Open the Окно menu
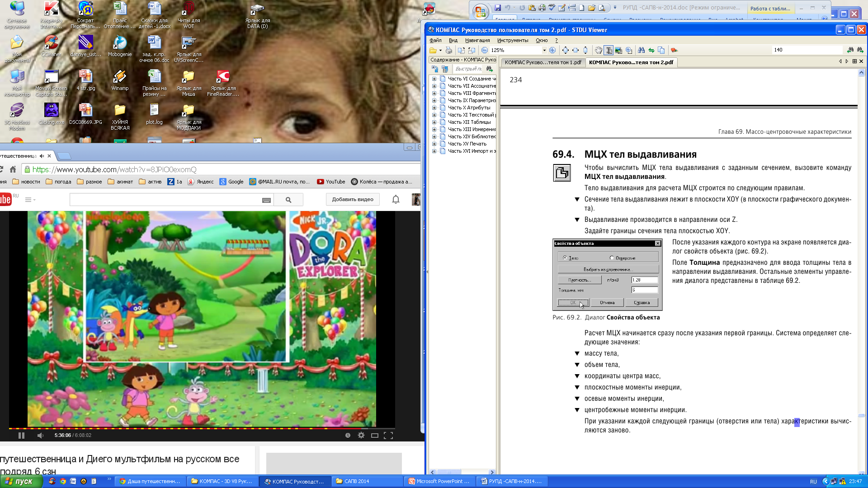This screenshot has width=868, height=488. 542,40
